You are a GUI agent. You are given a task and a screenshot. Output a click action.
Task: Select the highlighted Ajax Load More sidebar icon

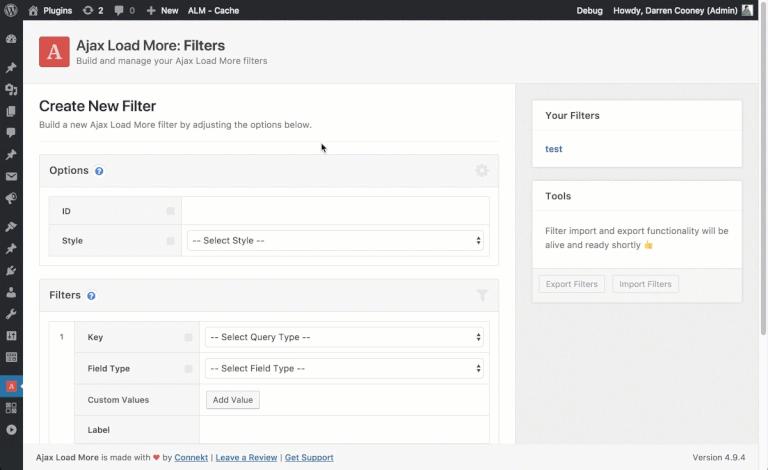point(11,386)
